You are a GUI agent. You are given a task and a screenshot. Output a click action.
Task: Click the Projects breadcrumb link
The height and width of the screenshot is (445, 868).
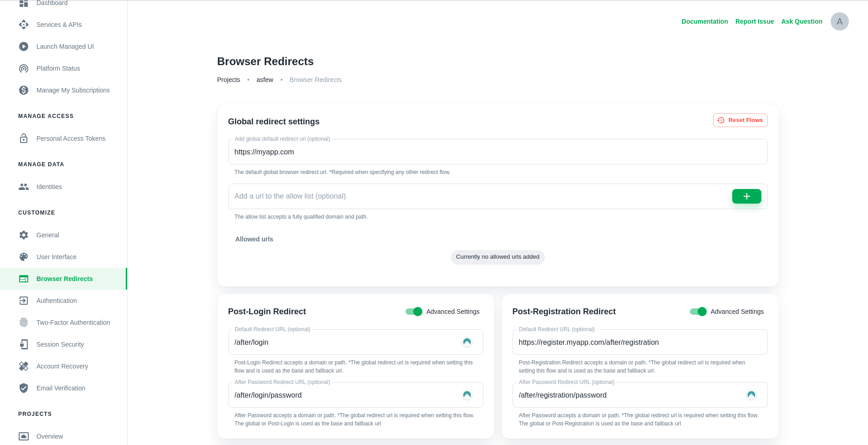[x=228, y=80]
